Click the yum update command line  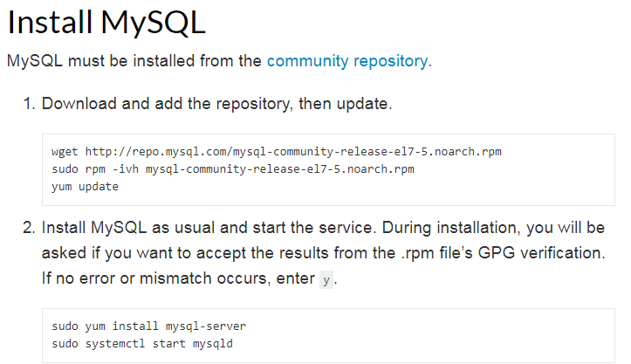[x=85, y=187]
